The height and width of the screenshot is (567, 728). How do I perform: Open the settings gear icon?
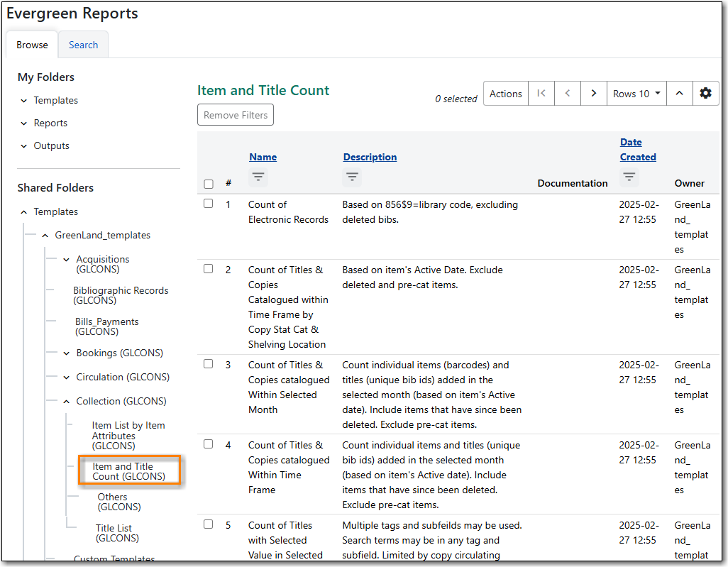(x=705, y=93)
